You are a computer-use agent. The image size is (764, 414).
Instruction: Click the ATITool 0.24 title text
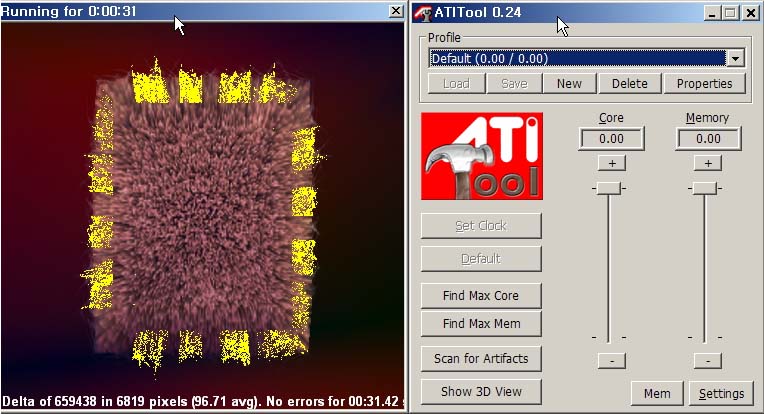[478, 13]
